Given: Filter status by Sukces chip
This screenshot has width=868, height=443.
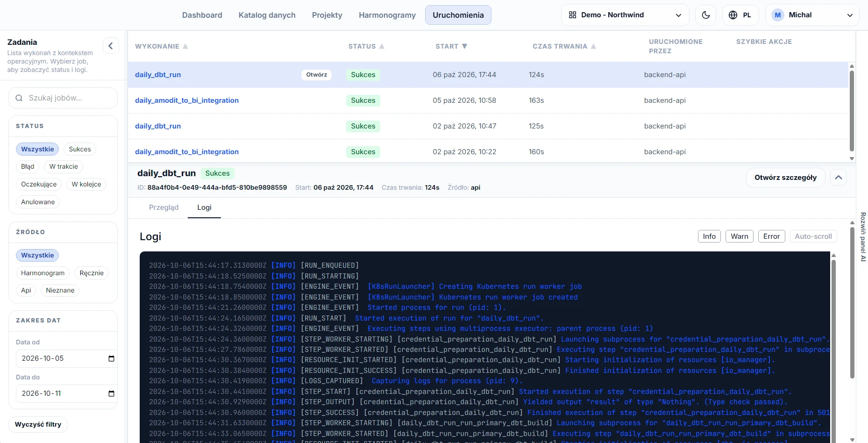Looking at the screenshot, I should pyautogui.click(x=80, y=149).
